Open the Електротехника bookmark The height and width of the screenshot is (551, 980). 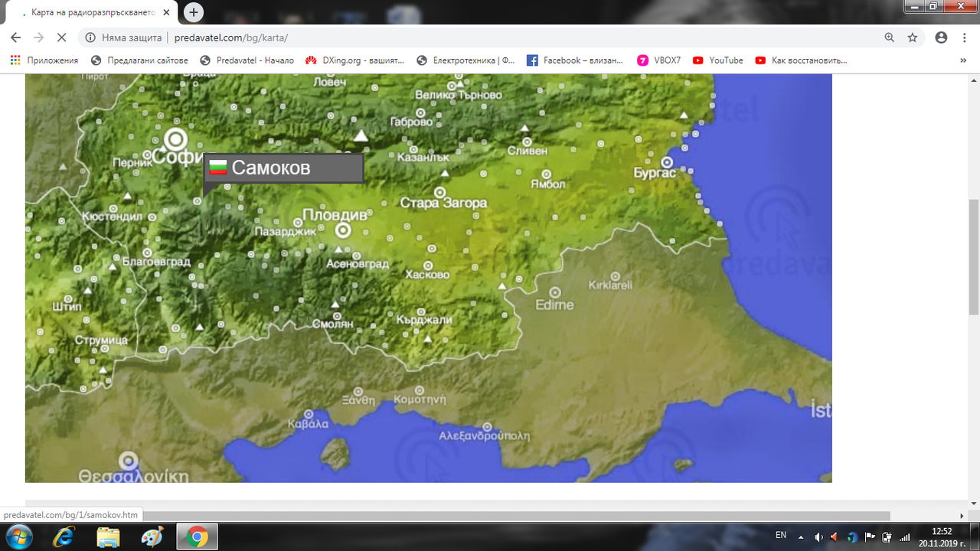pyautogui.click(x=465, y=60)
